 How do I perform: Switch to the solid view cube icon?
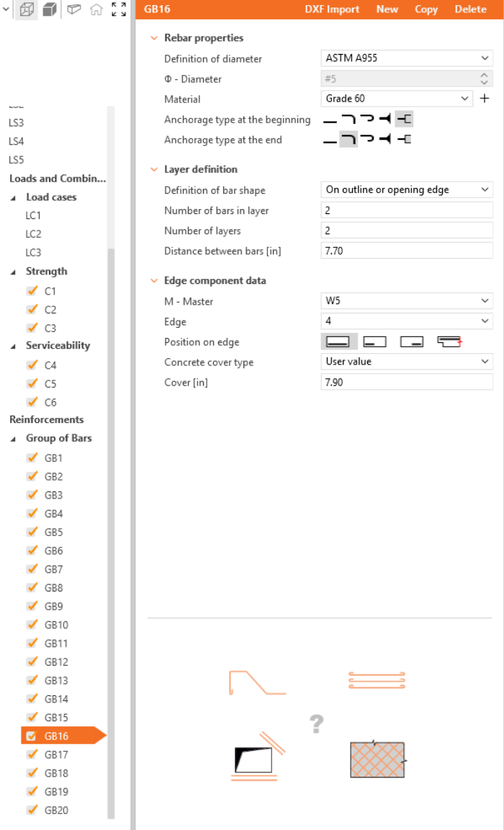50,10
